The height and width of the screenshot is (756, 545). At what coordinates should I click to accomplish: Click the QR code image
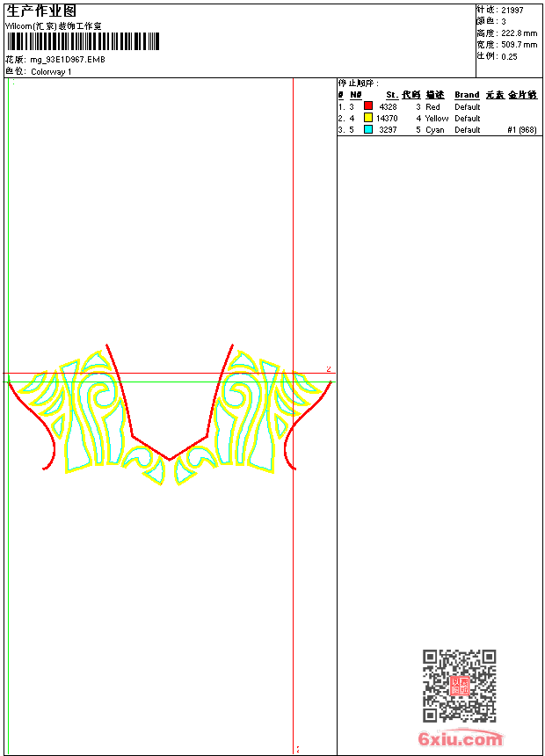point(459,686)
